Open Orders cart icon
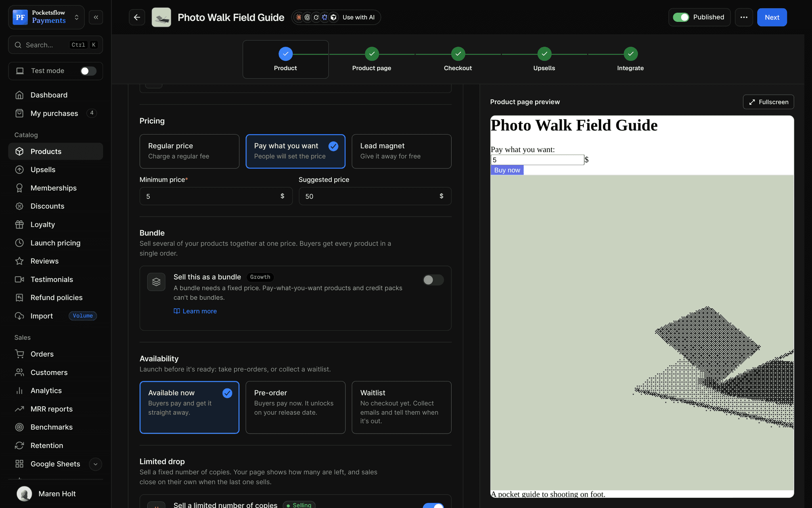 pyautogui.click(x=19, y=354)
